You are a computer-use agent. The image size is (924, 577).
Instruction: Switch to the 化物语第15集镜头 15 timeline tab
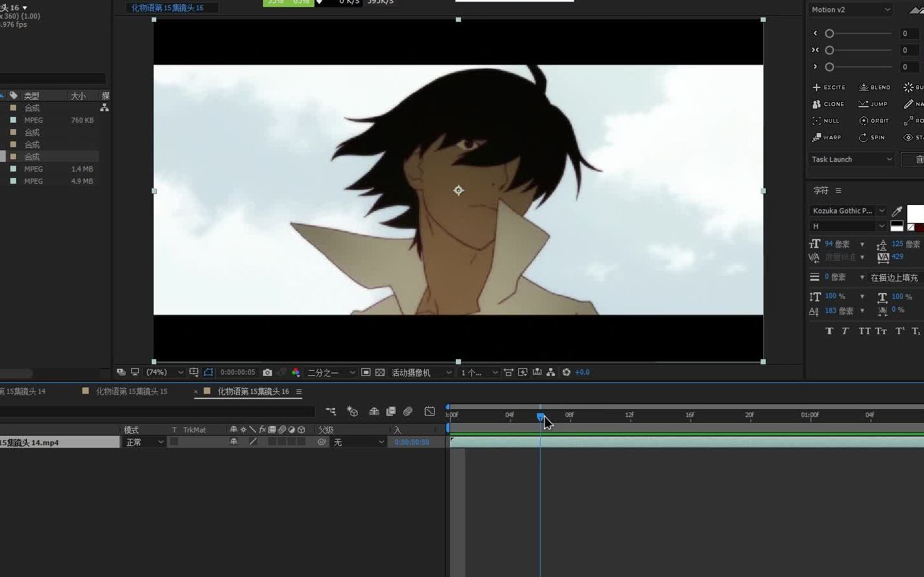tap(132, 391)
